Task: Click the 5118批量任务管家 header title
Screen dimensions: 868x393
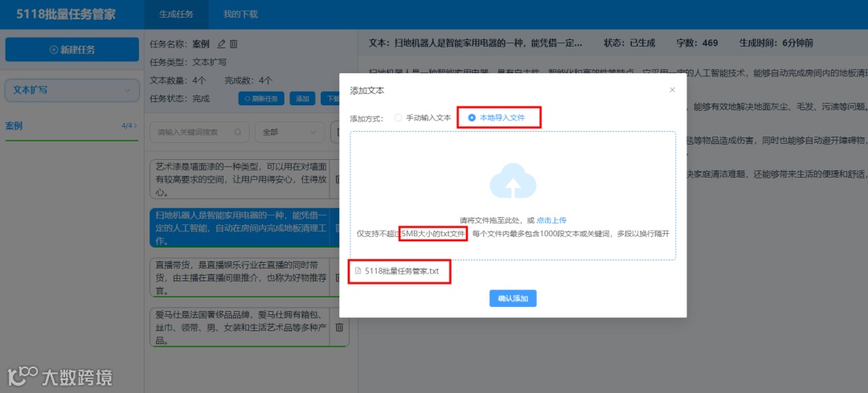Action: 66,14
